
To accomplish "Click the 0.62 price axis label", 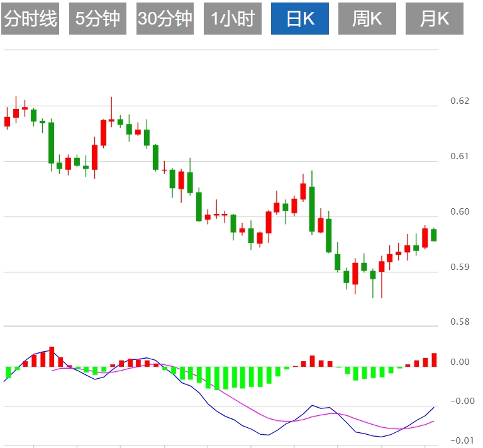I will [x=460, y=101].
